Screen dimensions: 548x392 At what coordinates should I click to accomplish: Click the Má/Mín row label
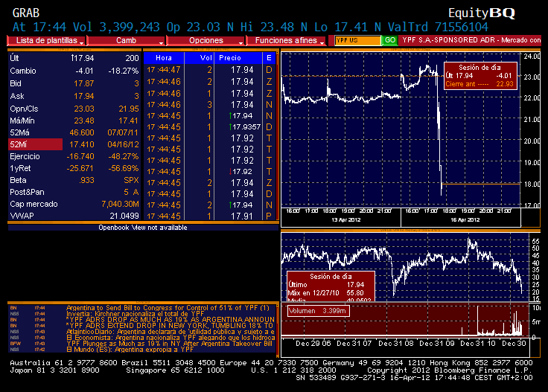point(22,121)
